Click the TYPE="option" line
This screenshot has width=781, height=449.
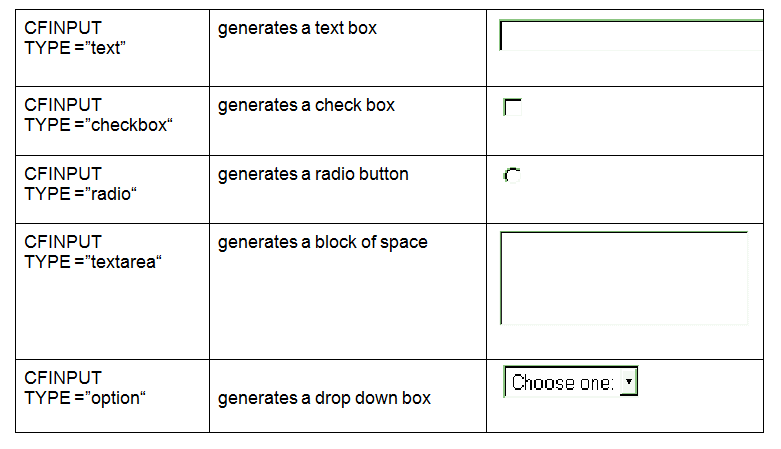pyautogui.click(x=85, y=398)
